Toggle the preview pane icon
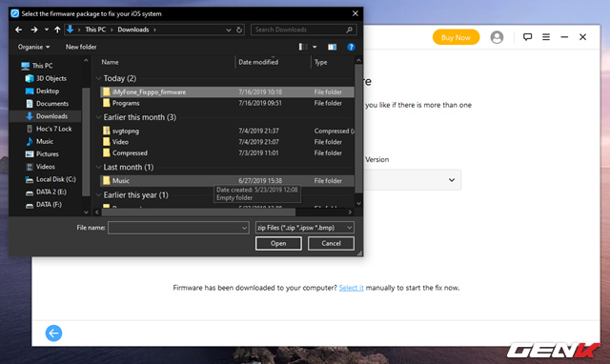The width and height of the screenshot is (610, 364). click(332, 47)
